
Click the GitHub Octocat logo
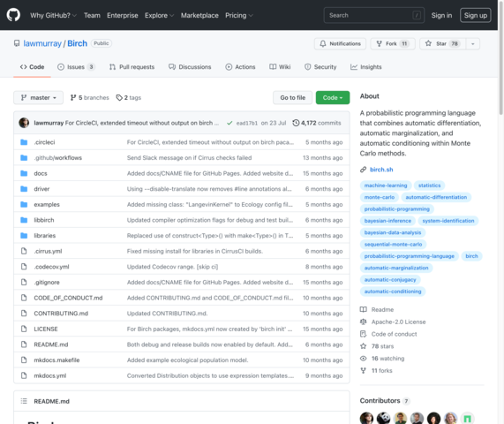[x=13, y=15]
